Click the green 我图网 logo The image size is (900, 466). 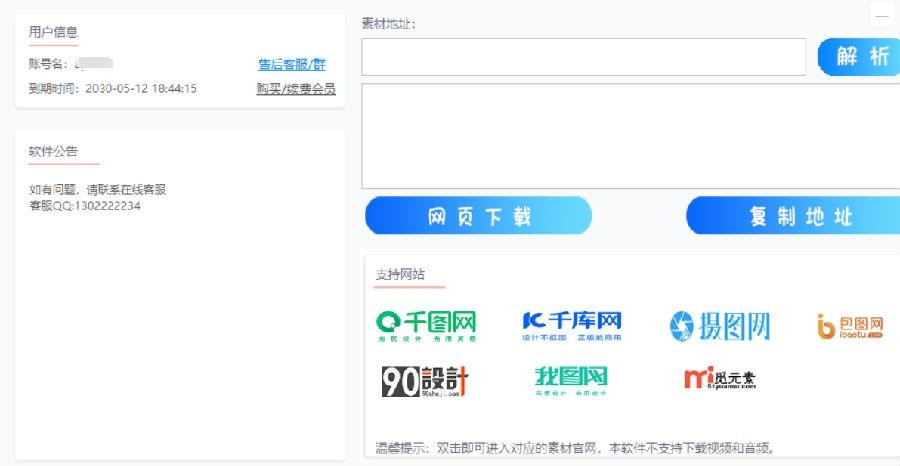pyautogui.click(x=571, y=380)
